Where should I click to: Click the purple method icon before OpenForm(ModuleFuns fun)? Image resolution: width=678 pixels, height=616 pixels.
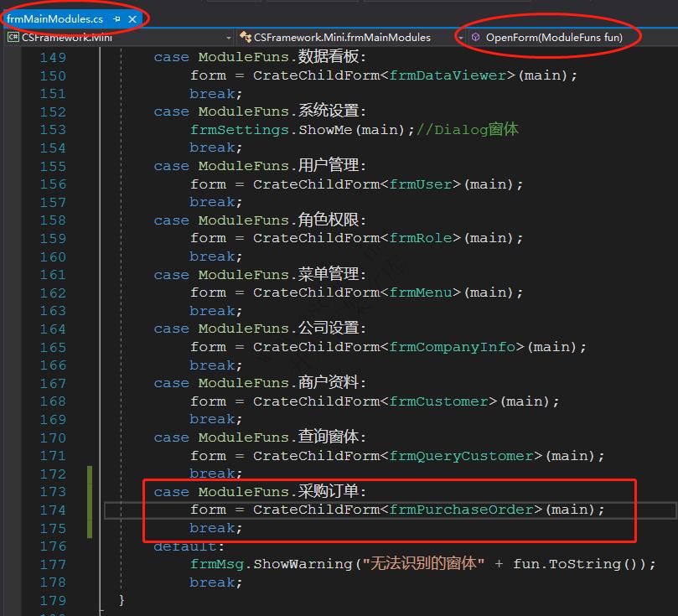[476, 37]
